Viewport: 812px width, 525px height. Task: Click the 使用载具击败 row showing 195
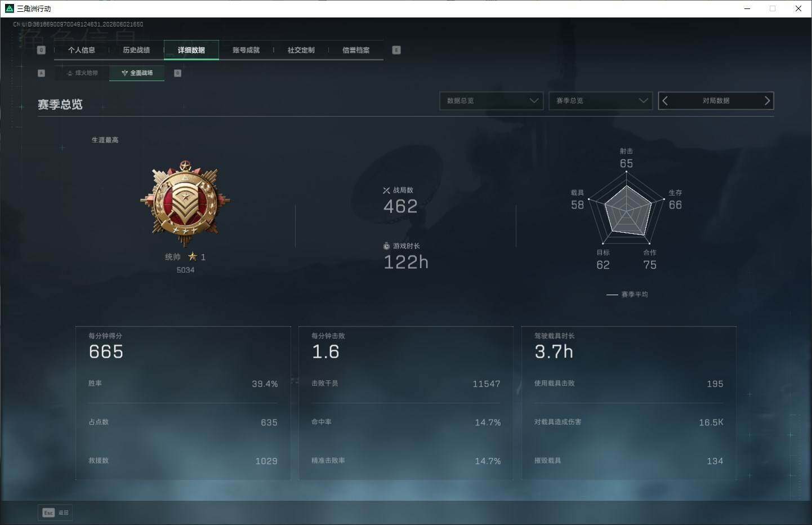click(x=629, y=384)
